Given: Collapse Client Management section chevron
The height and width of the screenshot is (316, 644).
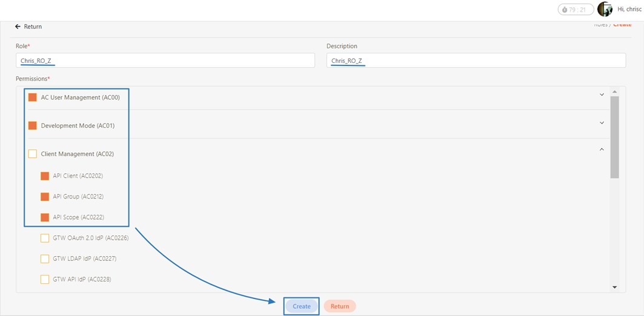Looking at the screenshot, I should (602, 150).
